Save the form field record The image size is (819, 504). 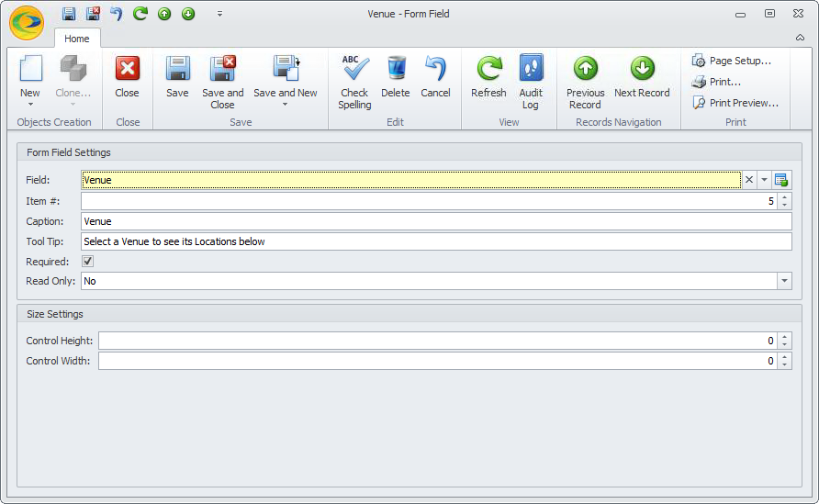coord(177,76)
